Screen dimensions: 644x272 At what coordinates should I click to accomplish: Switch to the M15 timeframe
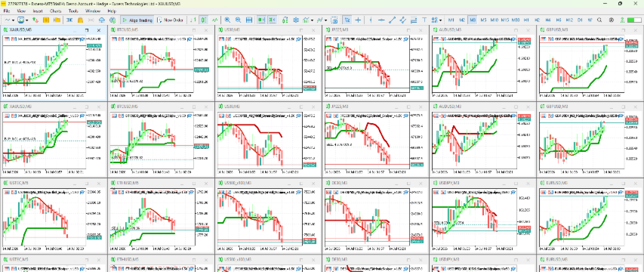[505, 20]
